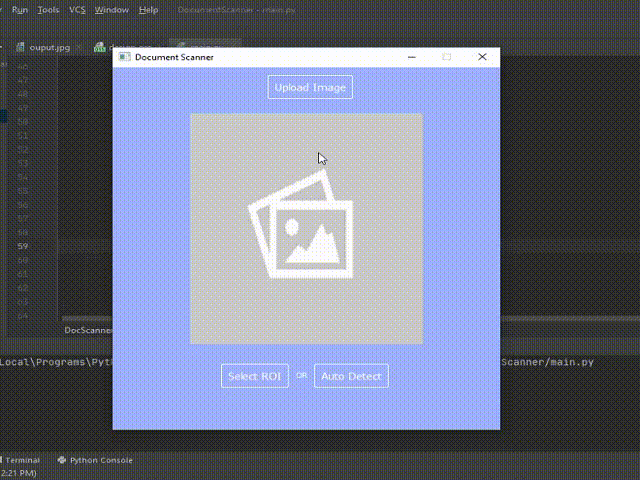Click the Document Scanner window icon

(124, 57)
